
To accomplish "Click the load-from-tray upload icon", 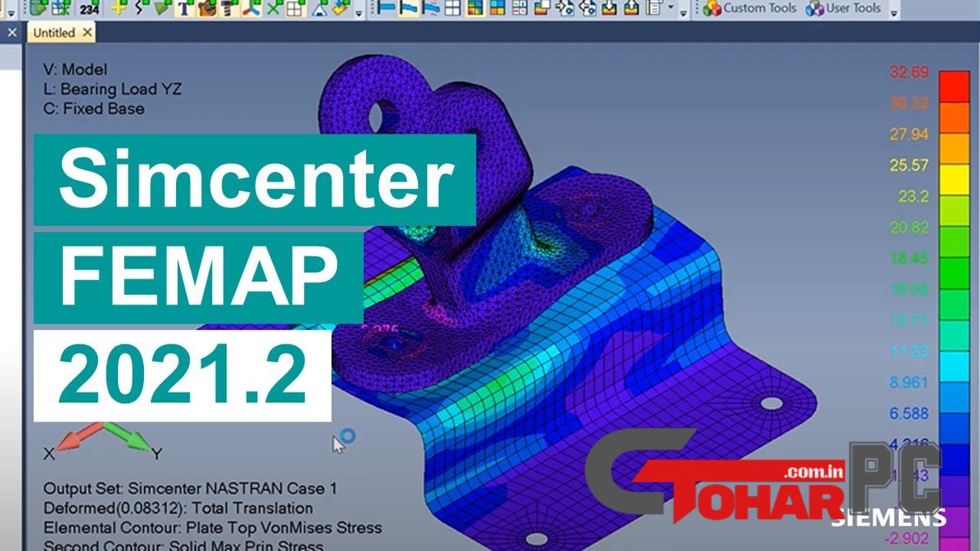I will tap(632, 8).
